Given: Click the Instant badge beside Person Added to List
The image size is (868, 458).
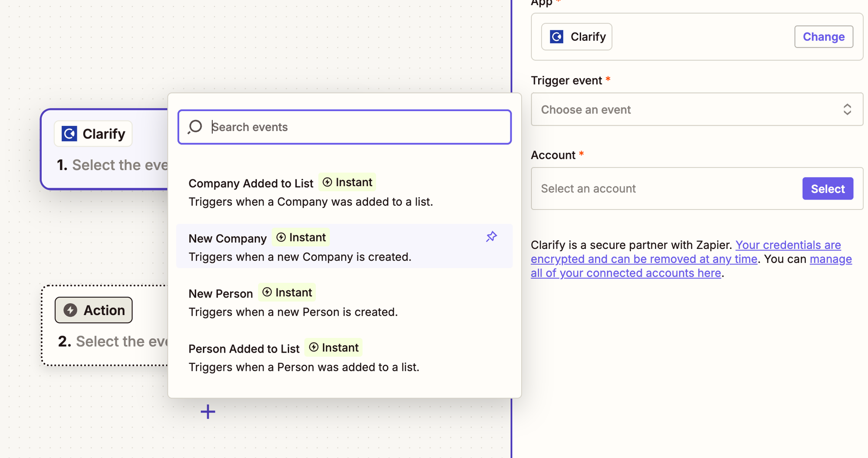Looking at the screenshot, I should click(333, 347).
